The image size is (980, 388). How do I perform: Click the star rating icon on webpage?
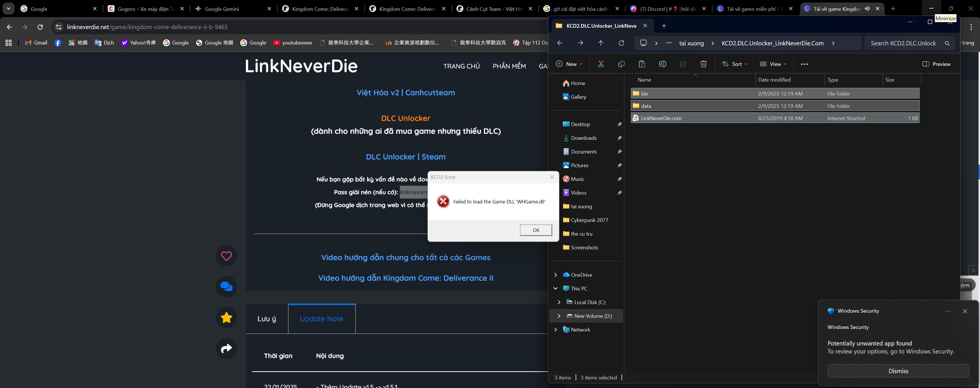[226, 318]
